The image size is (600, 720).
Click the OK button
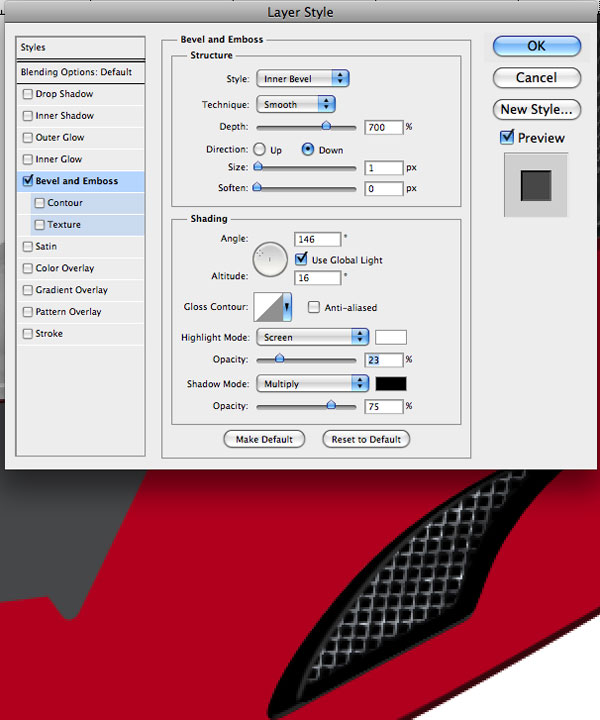[537, 46]
